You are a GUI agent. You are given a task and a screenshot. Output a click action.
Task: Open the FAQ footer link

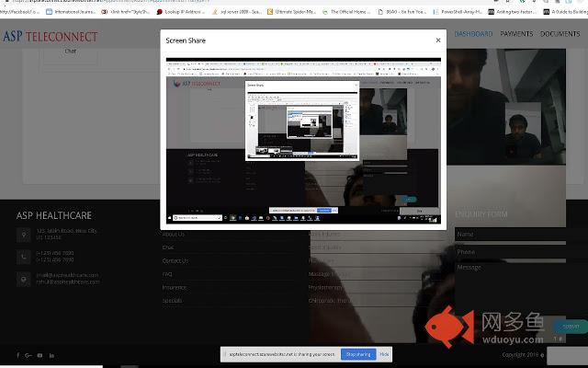pyautogui.click(x=167, y=274)
